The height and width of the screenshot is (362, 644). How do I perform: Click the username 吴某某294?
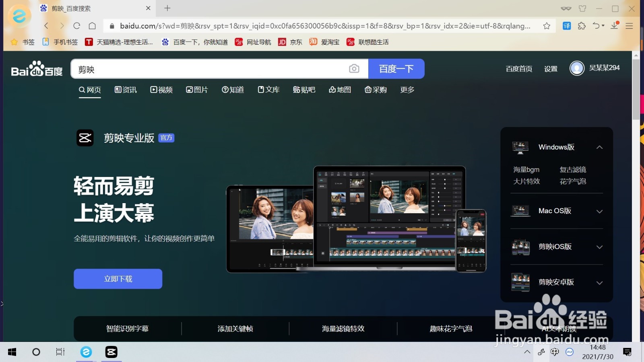click(604, 68)
